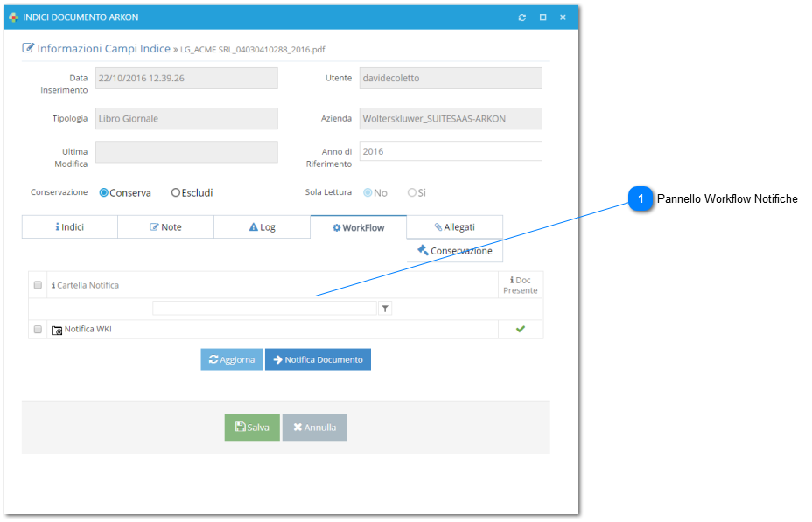This screenshot has height=522, width=812.
Task: Click the Informazioni Campi Indice heading
Action: [x=103, y=49]
